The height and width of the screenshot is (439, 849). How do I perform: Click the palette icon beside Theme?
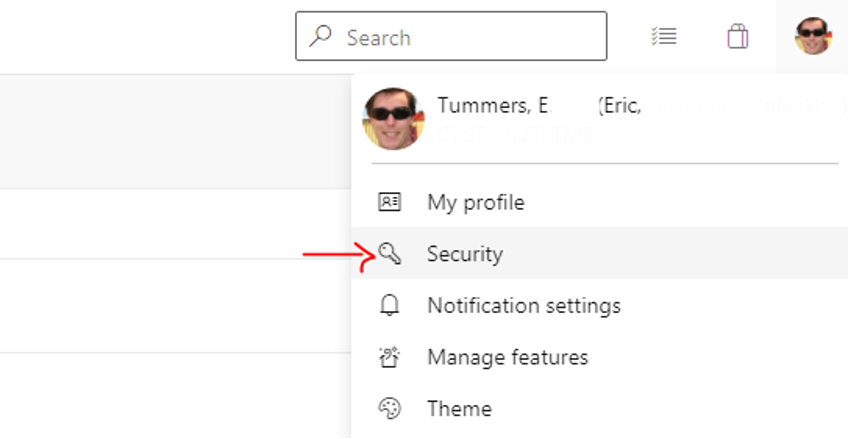point(389,408)
